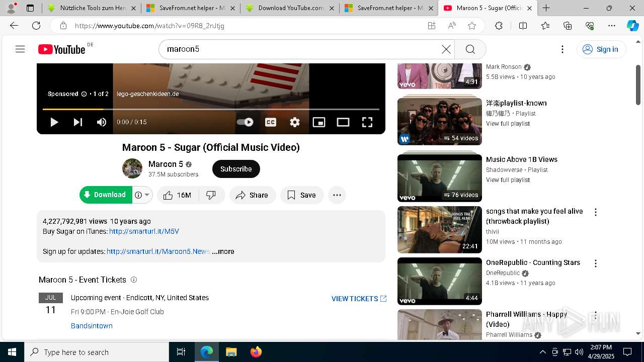This screenshot has width=644, height=362.
Task: Click VIEW TICKETS link
Action: click(359, 299)
